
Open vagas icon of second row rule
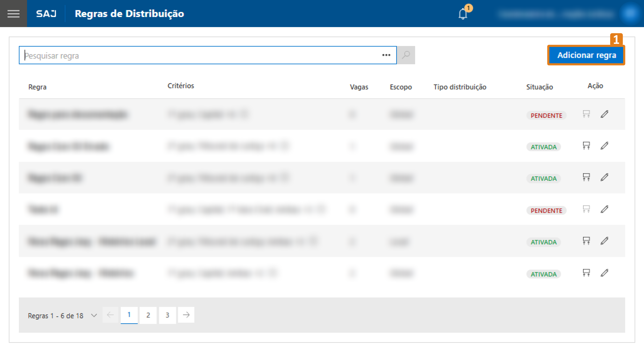coord(586,146)
